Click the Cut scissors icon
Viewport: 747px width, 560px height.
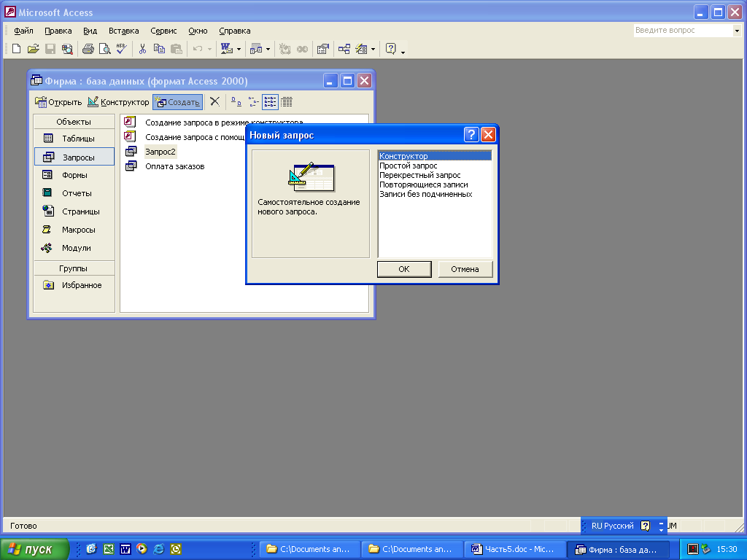tap(142, 49)
